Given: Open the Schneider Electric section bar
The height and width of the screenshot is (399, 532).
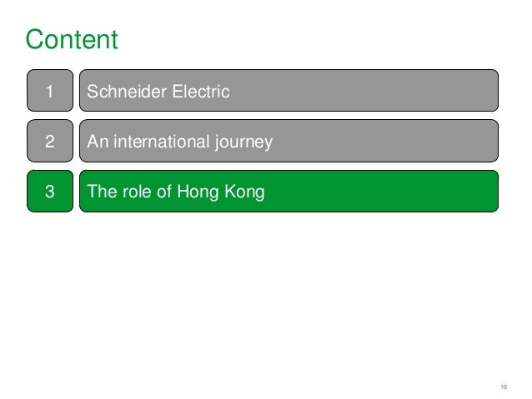Looking at the screenshot, I should click(x=289, y=91).
